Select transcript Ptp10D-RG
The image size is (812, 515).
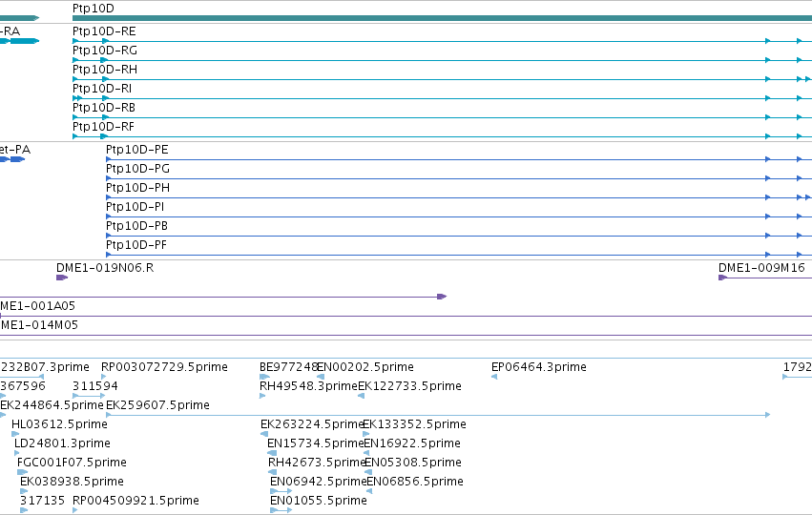pyautogui.click(x=105, y=51)
